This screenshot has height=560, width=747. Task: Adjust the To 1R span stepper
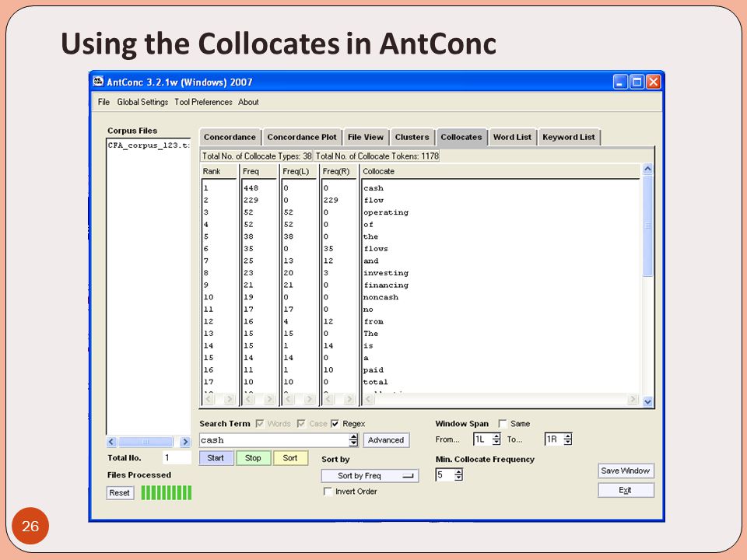click(x=567, y=439)
